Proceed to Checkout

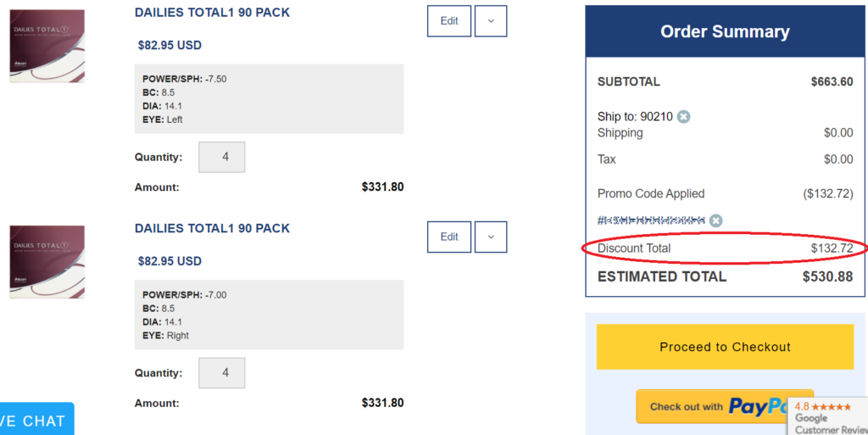(x=725, y=347)
